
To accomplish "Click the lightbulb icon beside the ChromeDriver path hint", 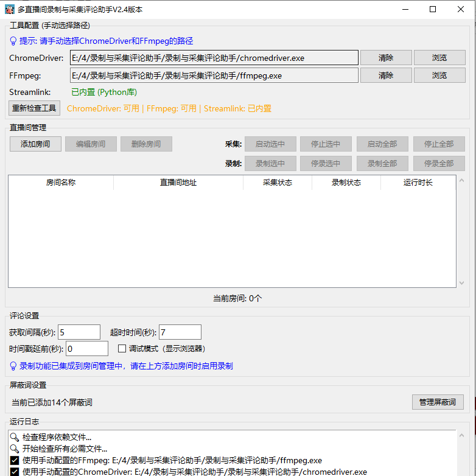I will point(13,41).
